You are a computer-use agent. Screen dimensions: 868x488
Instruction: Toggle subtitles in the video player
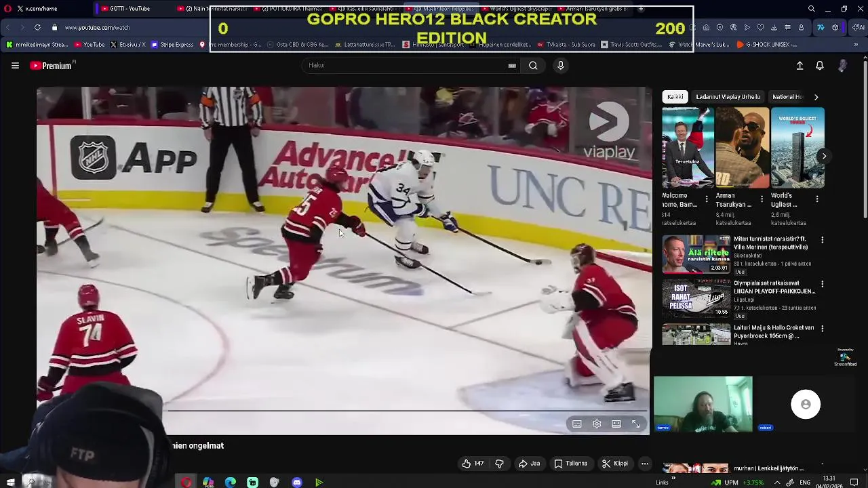pyautogui.click(x=576, y=424)
